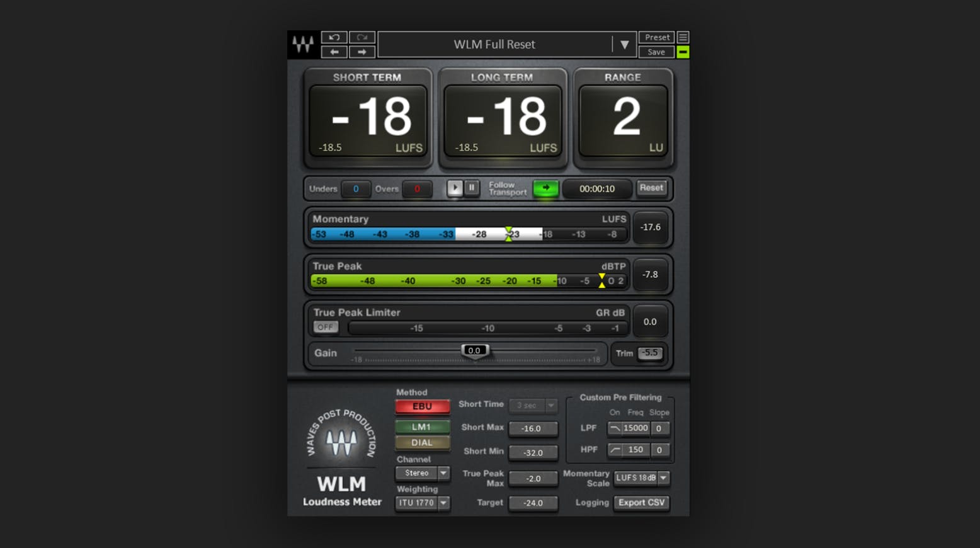Image resolution: width=980 pixels, height=548 pixels.
Task: Click the HPF slope value field
Action: coord(659,450)
